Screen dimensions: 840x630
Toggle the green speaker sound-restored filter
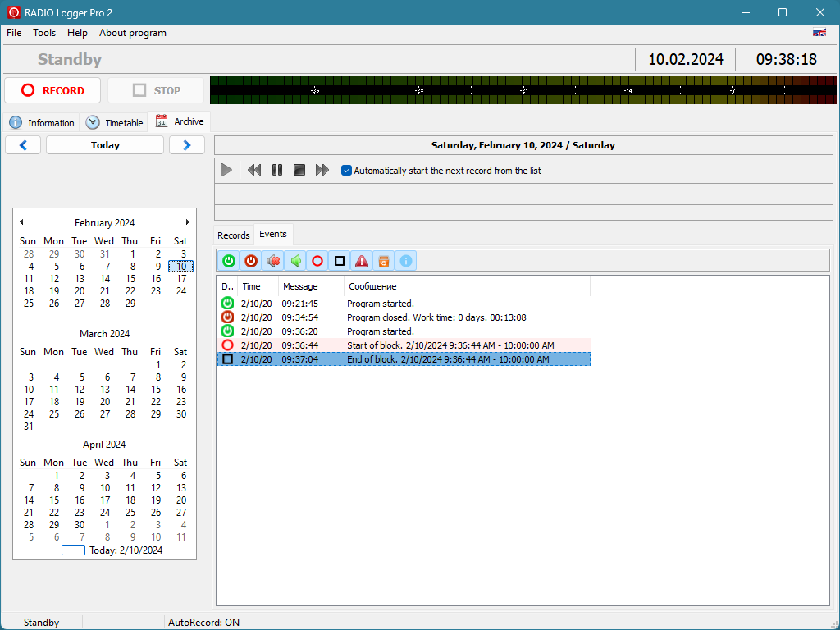[x=295, y=261]
